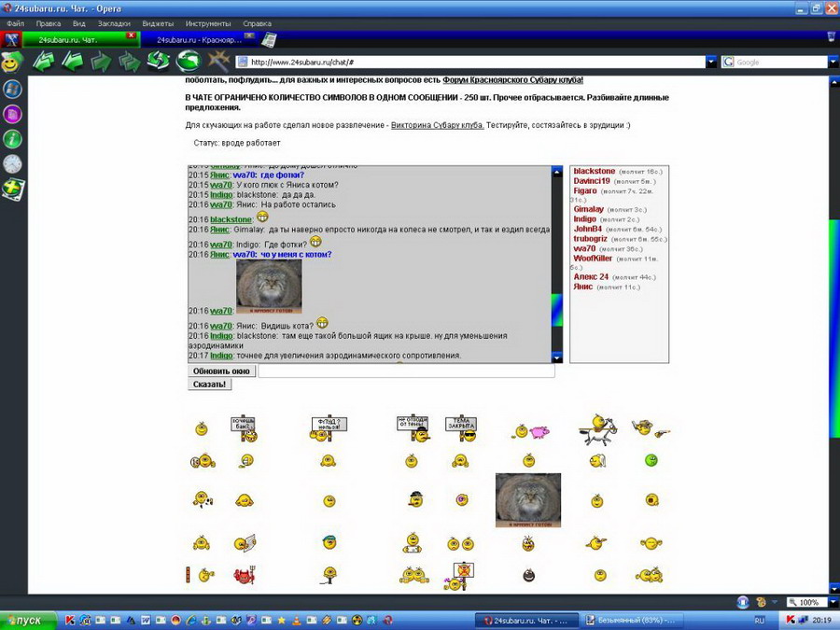Screen dimensions: 840x630
Task: Click the 'Сказать!' button
Action: click(x=209, y=385)
